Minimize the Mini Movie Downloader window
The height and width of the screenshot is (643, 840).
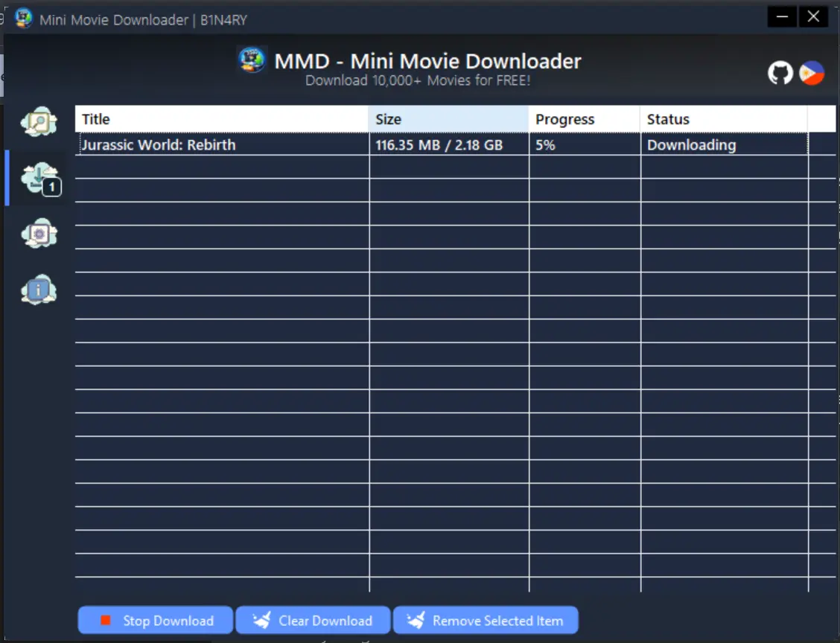coord(782,16)
